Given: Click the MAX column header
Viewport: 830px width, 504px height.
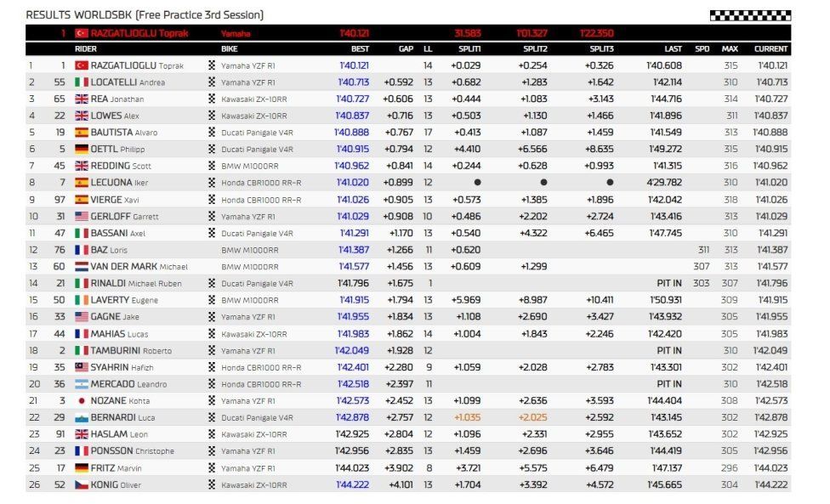Looking at the screenshot, I should (x=730, y=48).
